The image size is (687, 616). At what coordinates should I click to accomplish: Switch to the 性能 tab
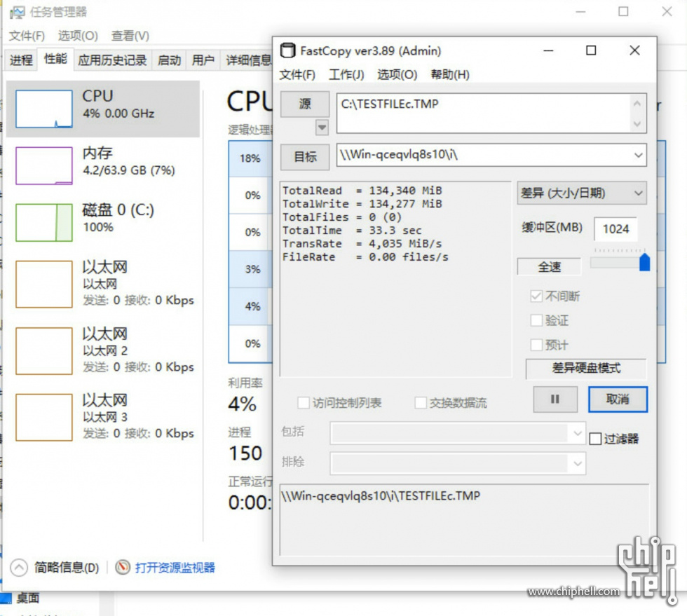(55, 59)
